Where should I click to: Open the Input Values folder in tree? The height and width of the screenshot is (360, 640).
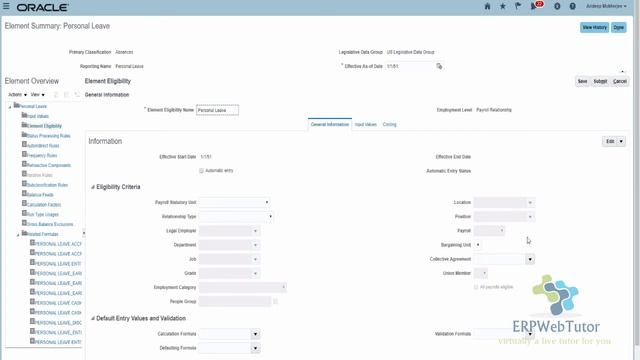click(x=36, y=116)
